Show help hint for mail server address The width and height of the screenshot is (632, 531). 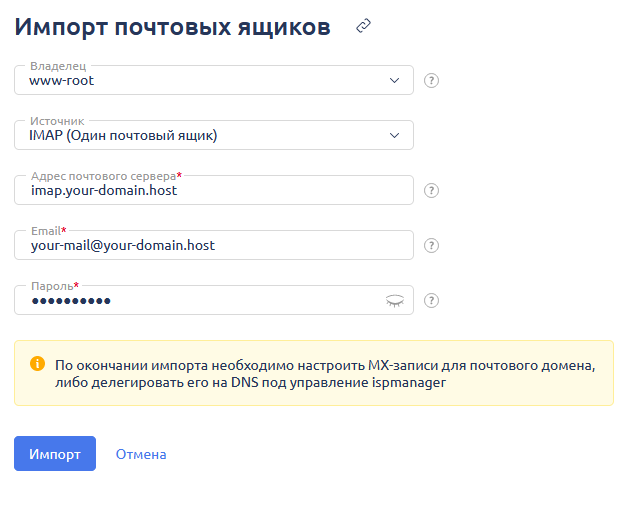pos(431,190)
